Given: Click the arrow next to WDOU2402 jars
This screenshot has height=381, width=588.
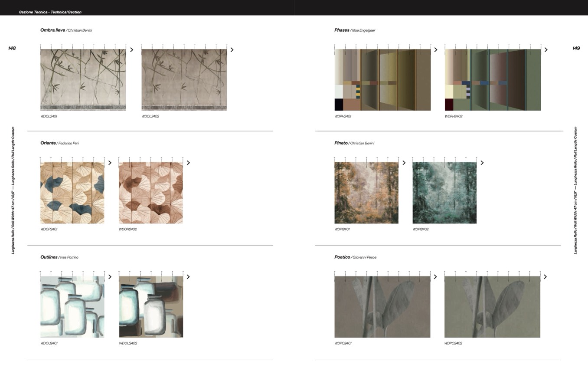Looking at the screenshot, I should pyautogui.click(x=188, y=277).
